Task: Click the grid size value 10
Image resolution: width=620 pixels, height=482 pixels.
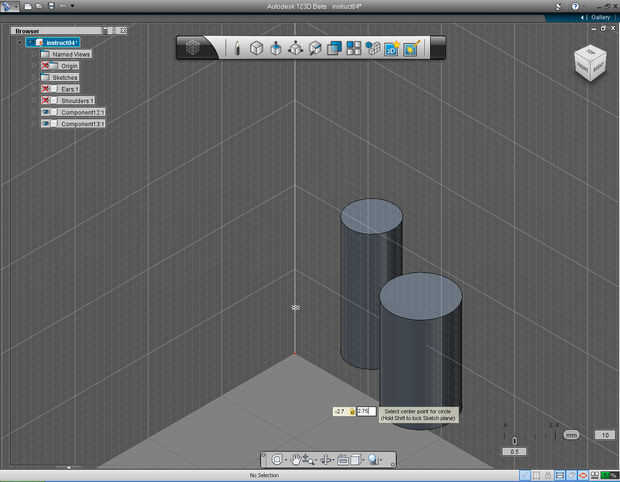Action: 605,435
